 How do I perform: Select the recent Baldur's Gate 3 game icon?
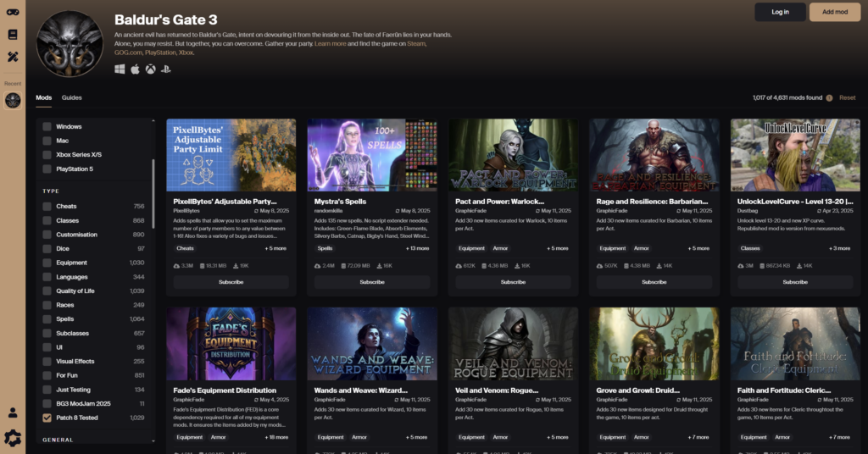[13, 100]
